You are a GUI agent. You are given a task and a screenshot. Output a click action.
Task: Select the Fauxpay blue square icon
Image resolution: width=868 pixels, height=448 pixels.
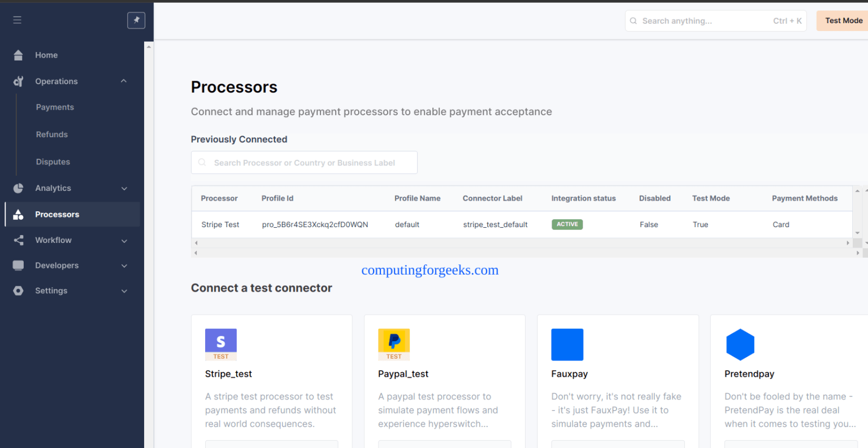pos(567,345)
